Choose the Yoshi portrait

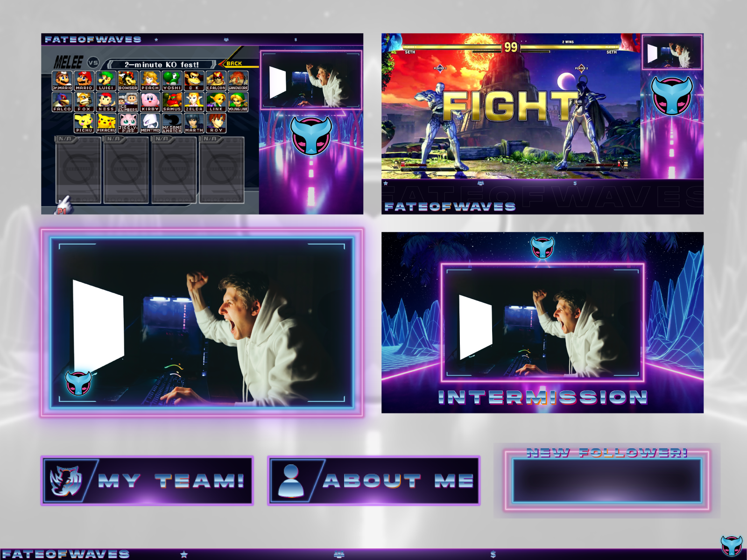[172, 81]
